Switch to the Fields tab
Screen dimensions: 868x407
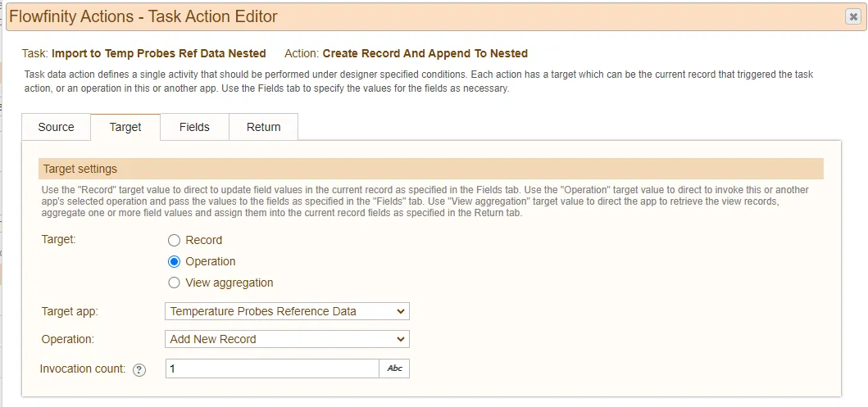(x=194, y=127)
